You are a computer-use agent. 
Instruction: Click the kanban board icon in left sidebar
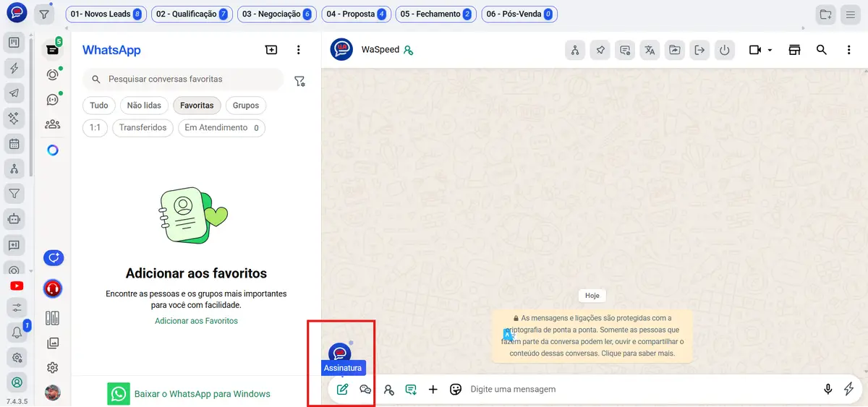coord(14,43)
